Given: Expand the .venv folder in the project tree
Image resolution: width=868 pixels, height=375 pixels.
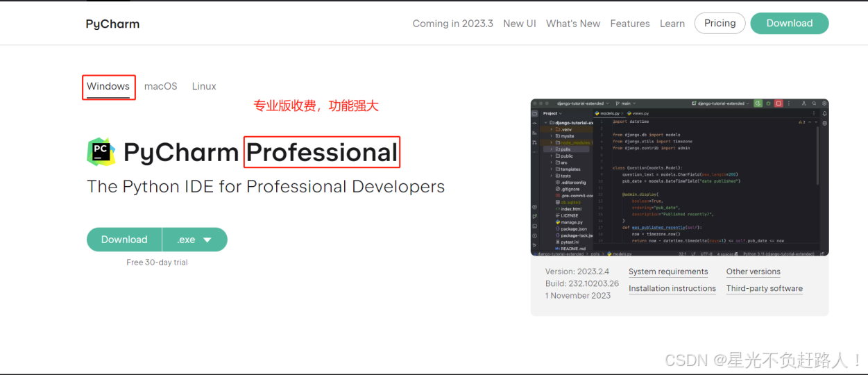Looking at the screenshot, I should [551, 129].
